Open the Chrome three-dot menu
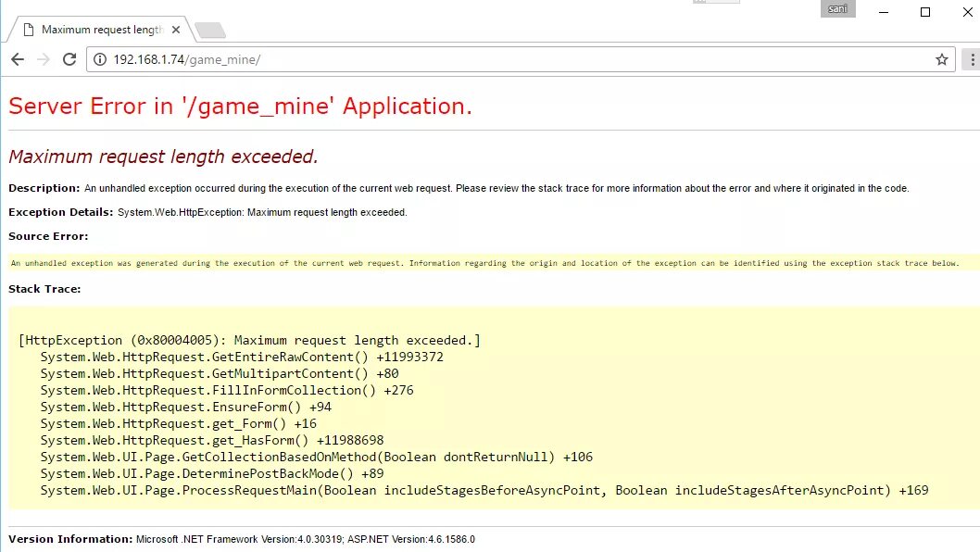The width and height of the screenshot is (980, 552). click(x=971, y=59)
